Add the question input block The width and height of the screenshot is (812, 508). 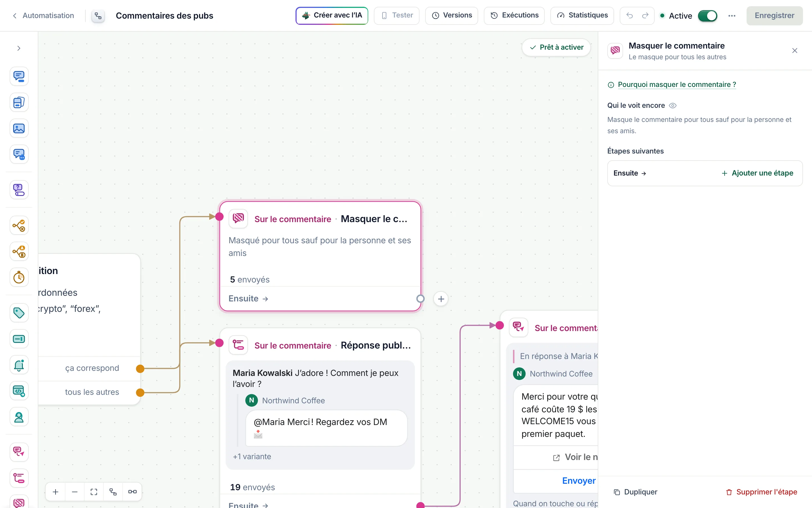tap(19, 190)
